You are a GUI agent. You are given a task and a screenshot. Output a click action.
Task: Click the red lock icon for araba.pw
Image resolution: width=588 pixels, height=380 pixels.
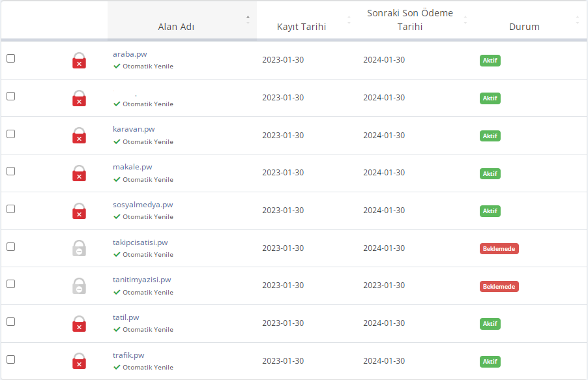pyautogui.click(x=79, y=61)
